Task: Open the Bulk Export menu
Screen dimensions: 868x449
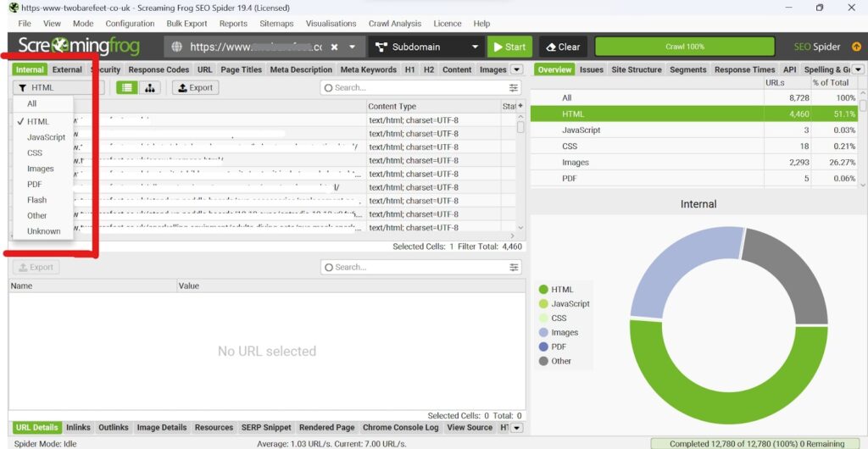Action: 186,24
